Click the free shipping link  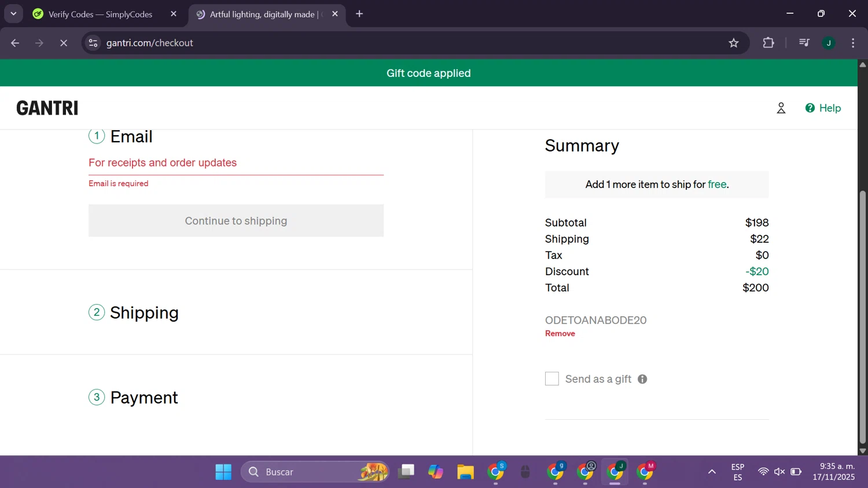click(717, 184)
